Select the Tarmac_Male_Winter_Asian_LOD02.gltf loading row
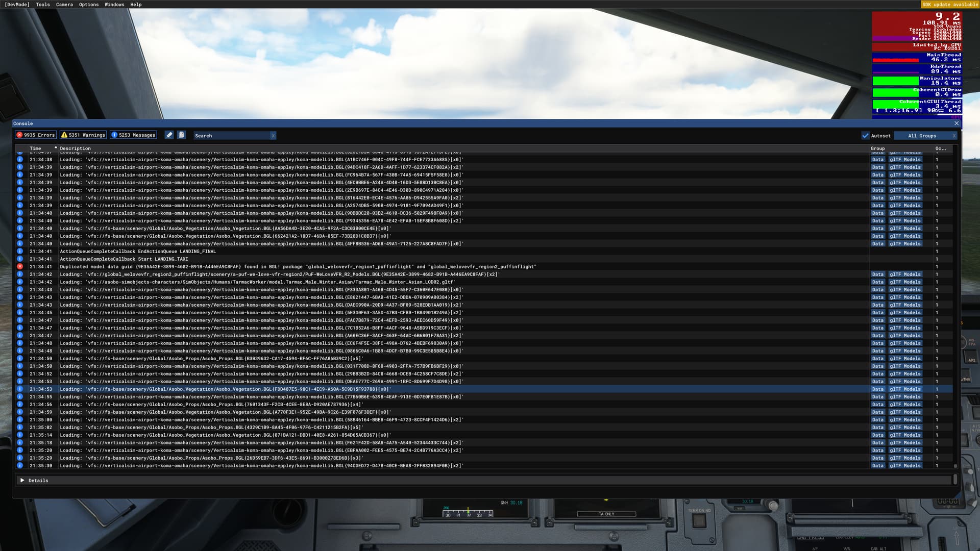Image resolution: width=980 pixels, height=551 pixels. point(484,282)
